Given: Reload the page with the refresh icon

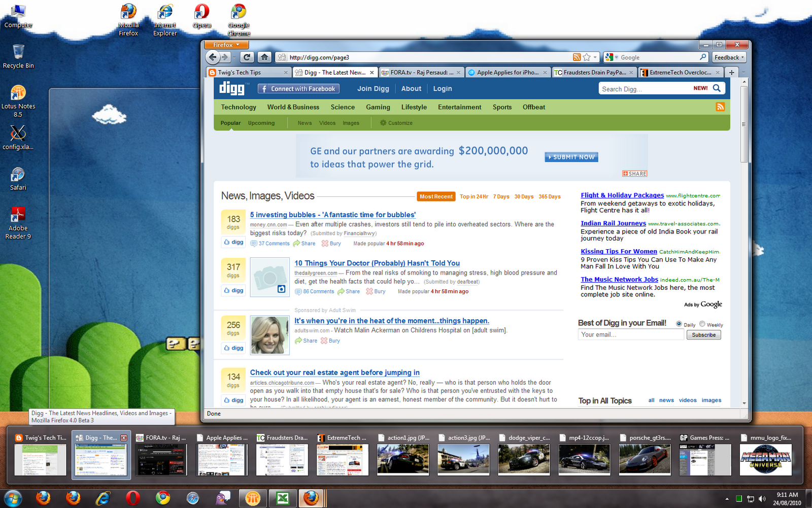Looking at the screenshot, I should [x=247, y=57].
